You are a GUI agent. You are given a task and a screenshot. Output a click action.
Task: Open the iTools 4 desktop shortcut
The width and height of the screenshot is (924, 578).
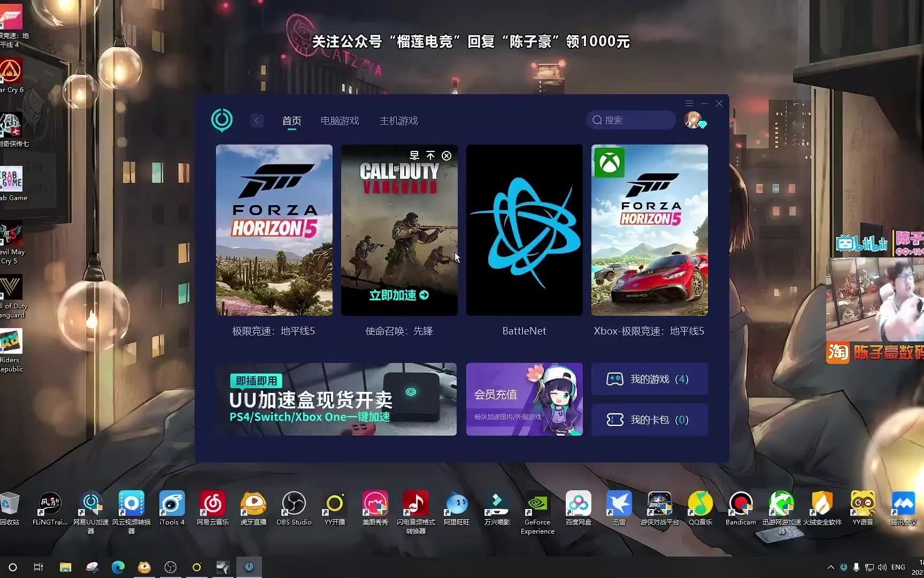pyautogui.click(x=172, y=508)
